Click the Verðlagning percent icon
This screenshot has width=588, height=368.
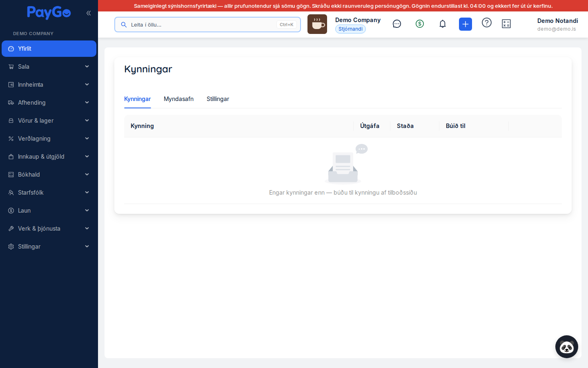11,139
